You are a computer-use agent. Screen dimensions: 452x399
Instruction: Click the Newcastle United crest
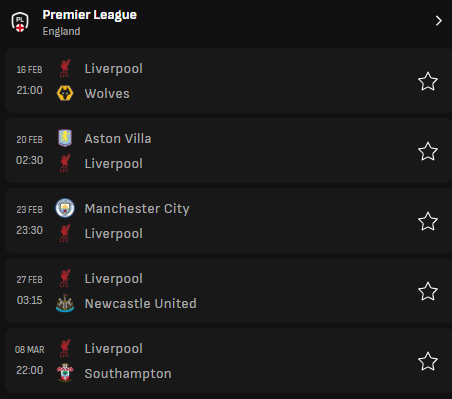point(65,303)
